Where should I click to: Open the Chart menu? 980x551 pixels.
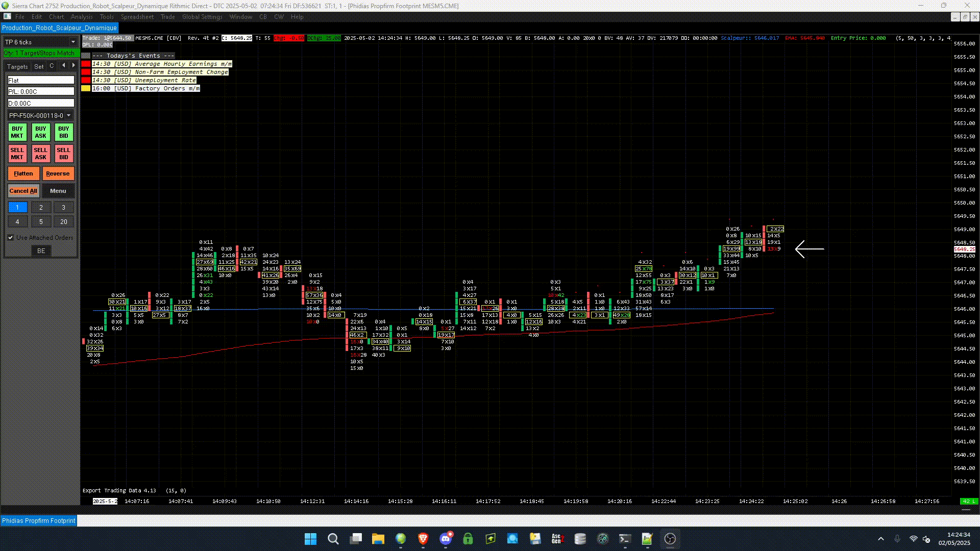[56, 17]
